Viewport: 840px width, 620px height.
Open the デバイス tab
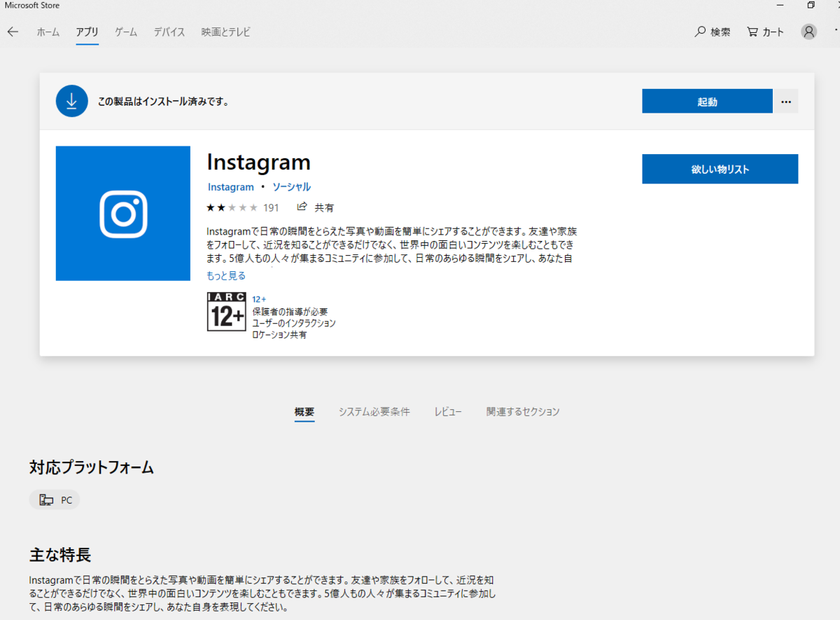coord(169,32)
